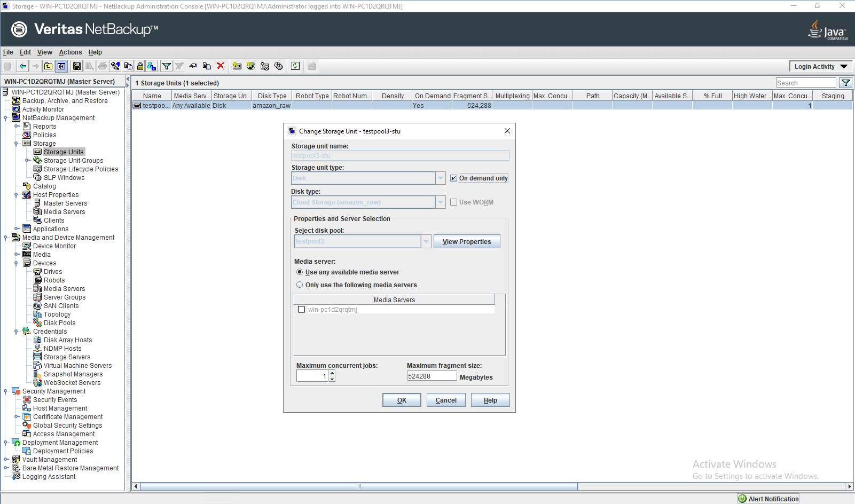The width and height of the screenshot is (855, 504).
Task: Expand the Storage Unit Groups node
Action: click(27, 161)
